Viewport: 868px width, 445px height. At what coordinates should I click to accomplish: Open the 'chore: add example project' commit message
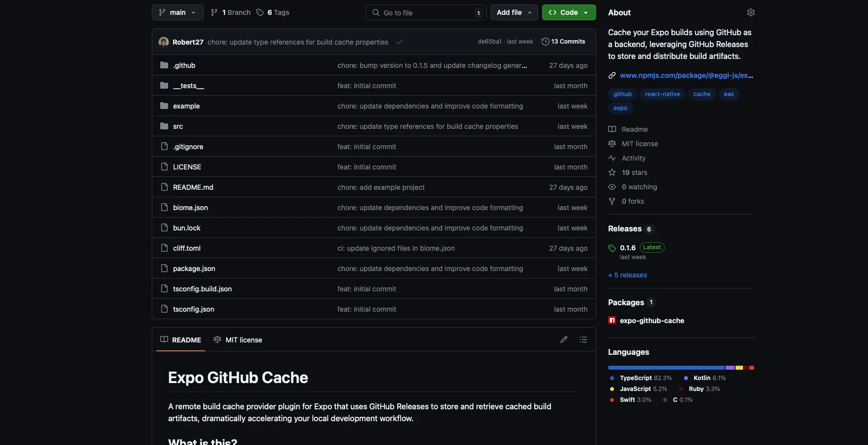[x=381, y=187]
